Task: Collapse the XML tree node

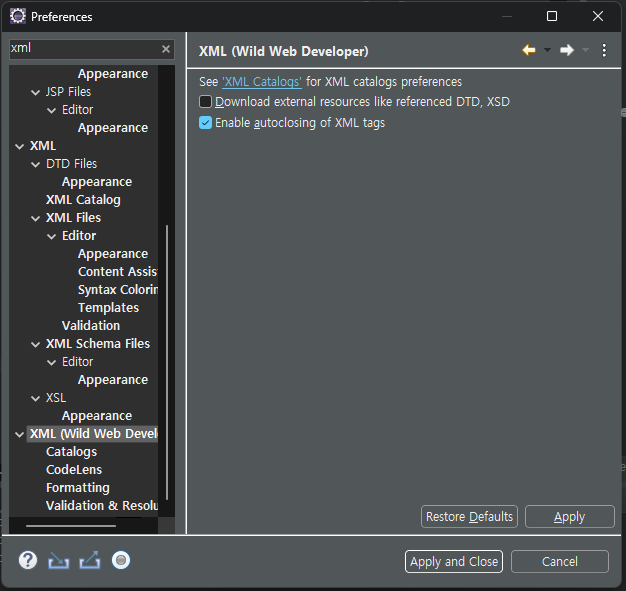Action: 20,146
